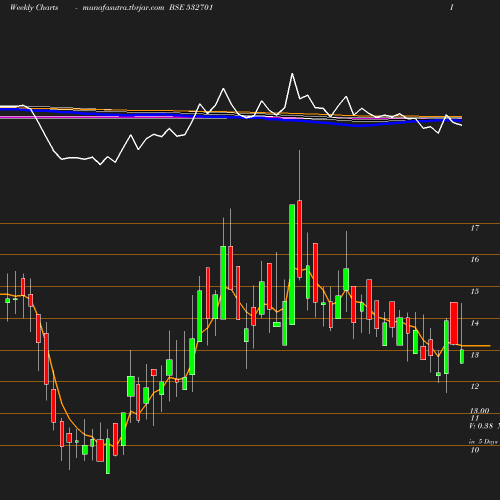The image size is (500, 500).
Task: Click the price axis label 16
Action: pos(475,259)
